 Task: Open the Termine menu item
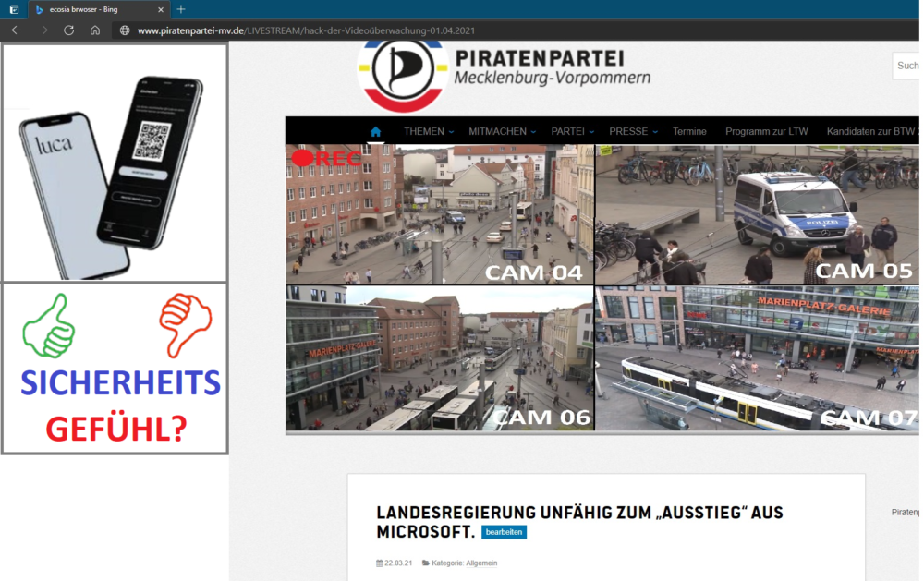click(x=689, y=131)
